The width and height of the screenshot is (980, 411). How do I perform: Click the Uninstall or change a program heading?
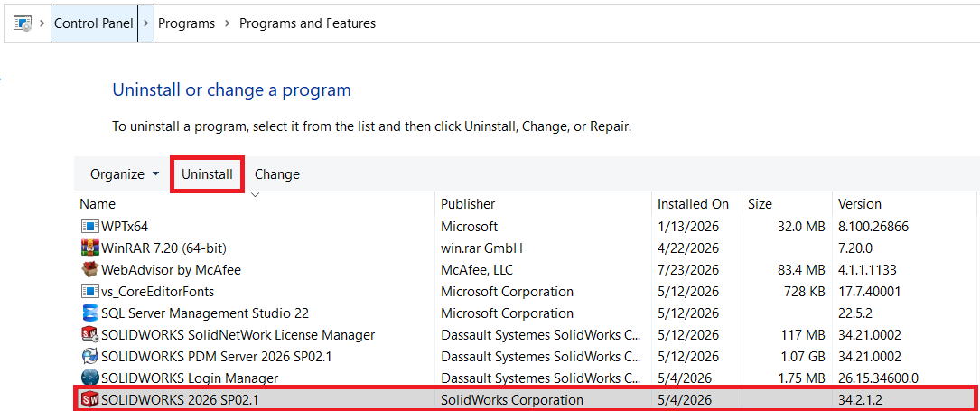[231, 90]
